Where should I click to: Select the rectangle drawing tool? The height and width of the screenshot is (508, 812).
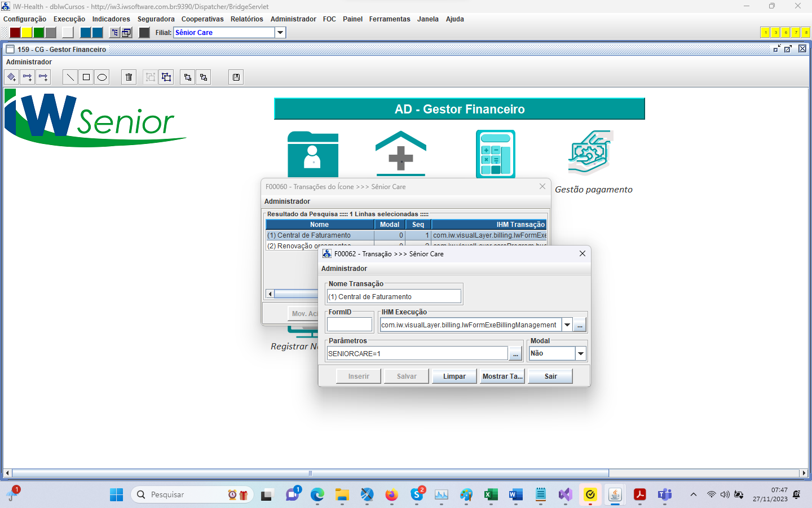point(86,77)
